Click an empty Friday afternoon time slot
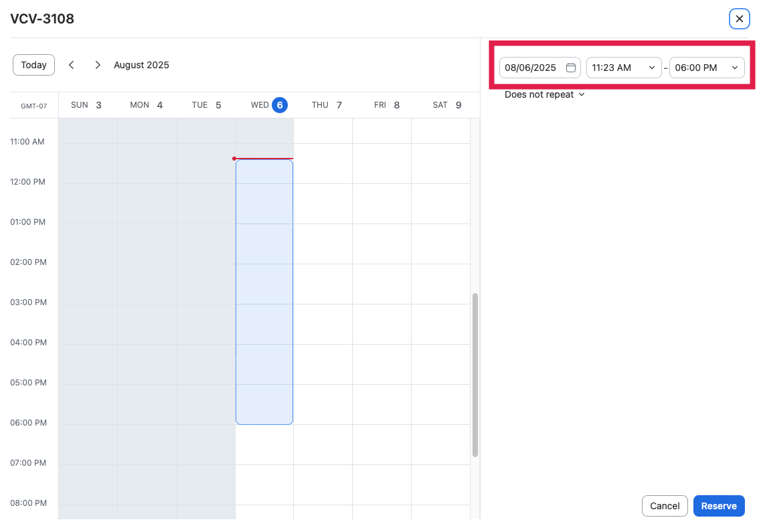The height and width of the screenshot is (532, 759). point(382,301)
